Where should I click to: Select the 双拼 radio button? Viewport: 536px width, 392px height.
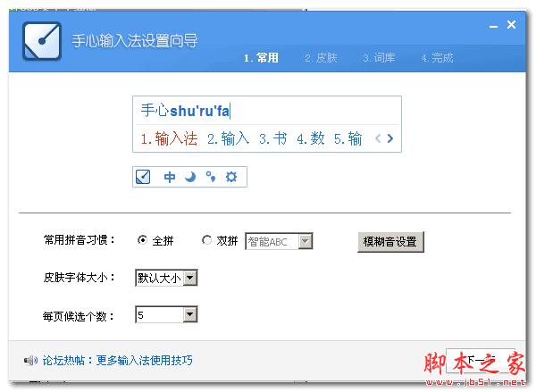point(206,240)
